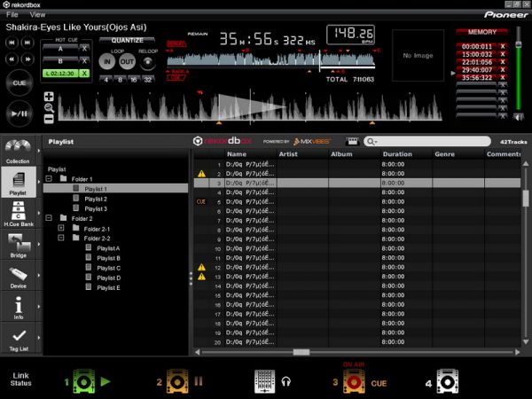532x399 pixels.
Task: Click the search fast-forward button
Action: 27,59
